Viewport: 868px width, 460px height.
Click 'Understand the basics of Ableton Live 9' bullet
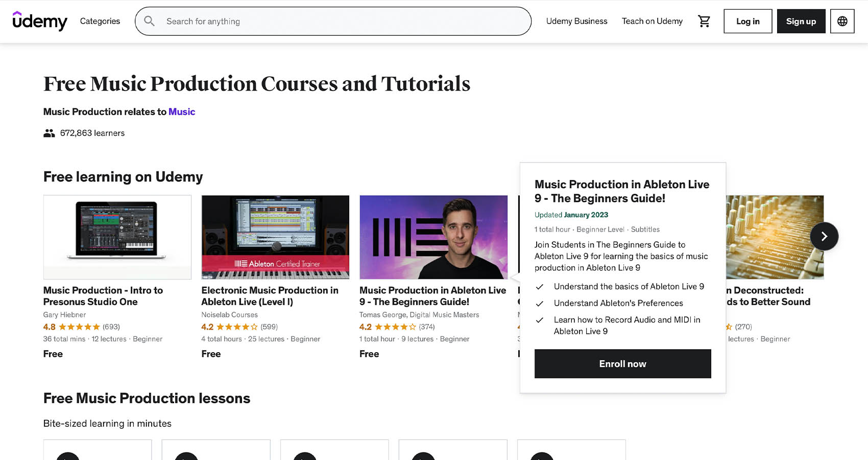tap(629, 287)
